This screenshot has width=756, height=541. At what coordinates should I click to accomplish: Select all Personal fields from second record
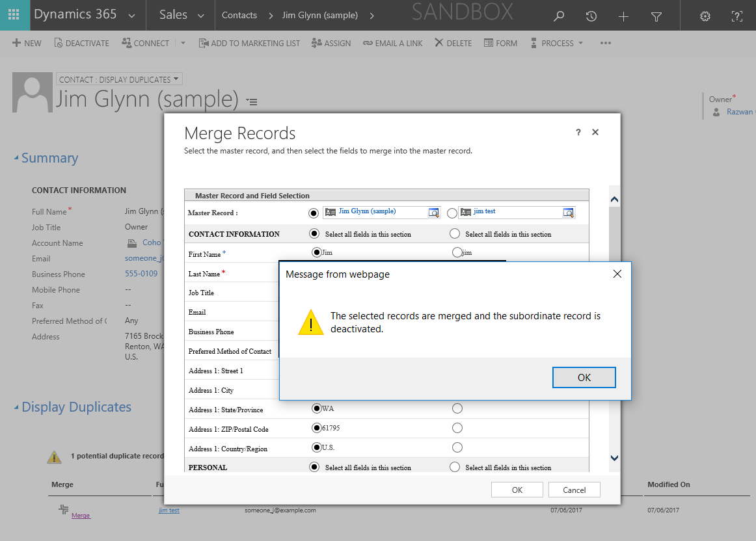point(455,467)
